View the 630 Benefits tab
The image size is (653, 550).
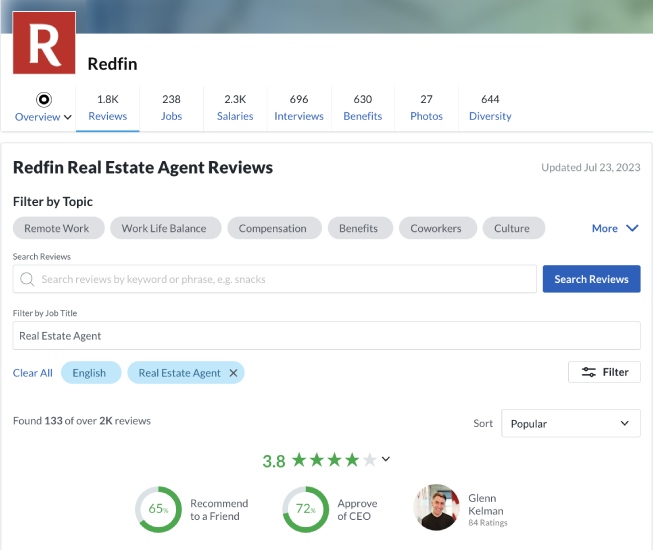362,108
